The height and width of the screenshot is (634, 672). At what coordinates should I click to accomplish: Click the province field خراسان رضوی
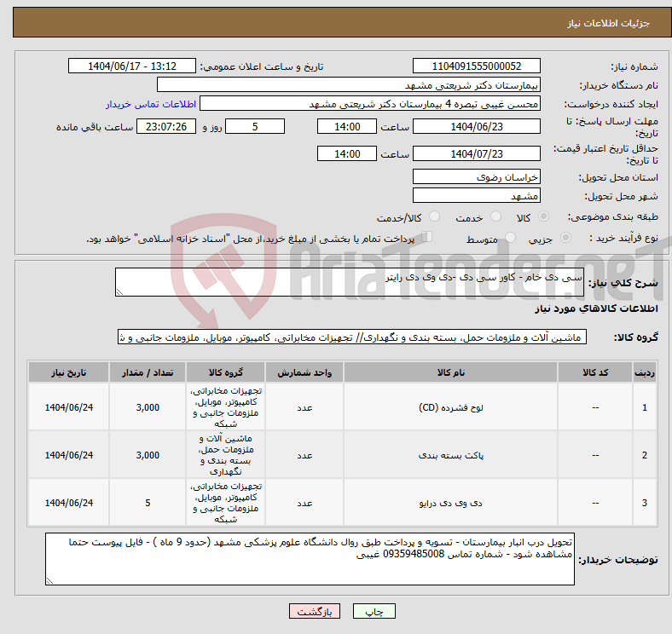pos(477,177)
